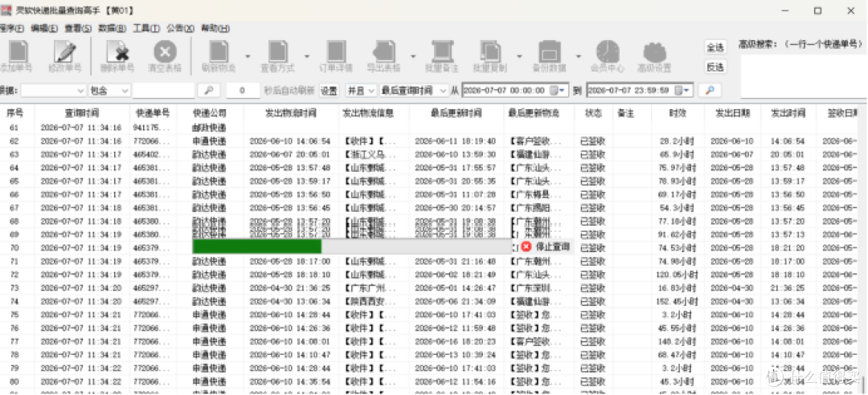Open the empty filter field combo box
The image size is (868, 395).
(x=53, y=90)
